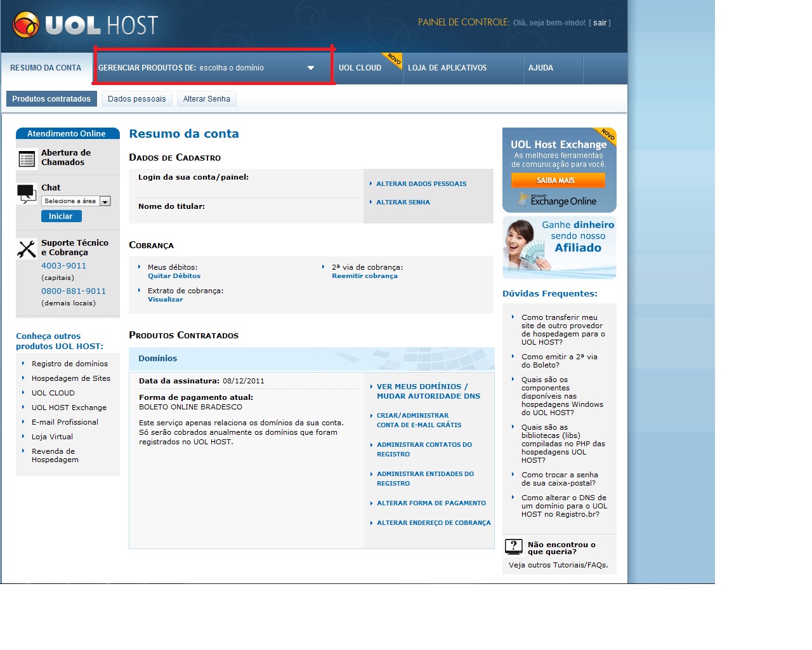Open Loja de Aplicativos menu

pos(447,68)
